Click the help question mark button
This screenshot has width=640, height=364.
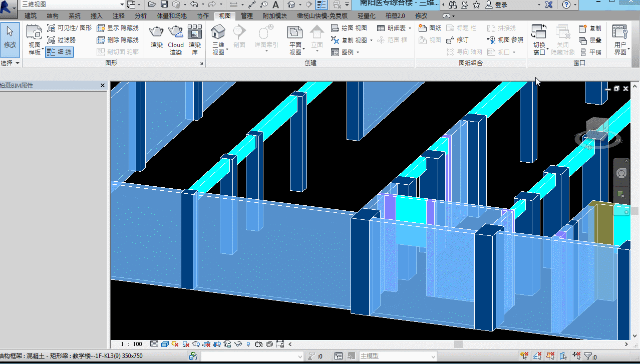tap(566, 5)
